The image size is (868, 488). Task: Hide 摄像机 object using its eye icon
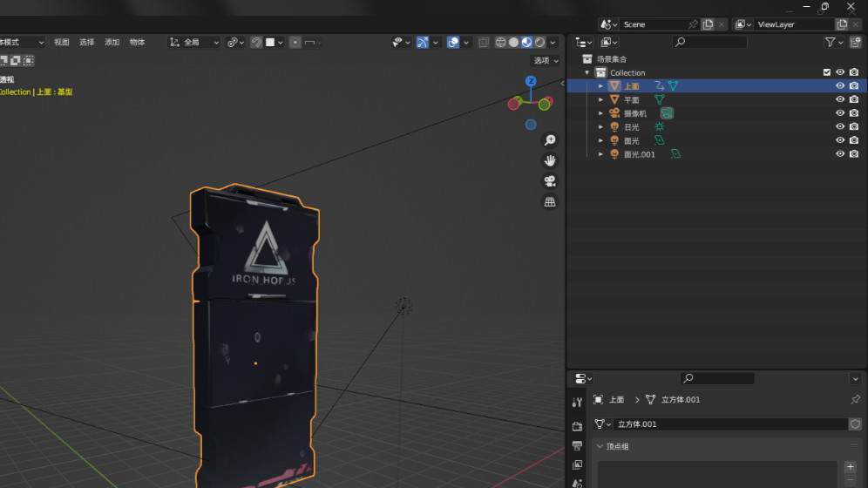click(840, 113)
